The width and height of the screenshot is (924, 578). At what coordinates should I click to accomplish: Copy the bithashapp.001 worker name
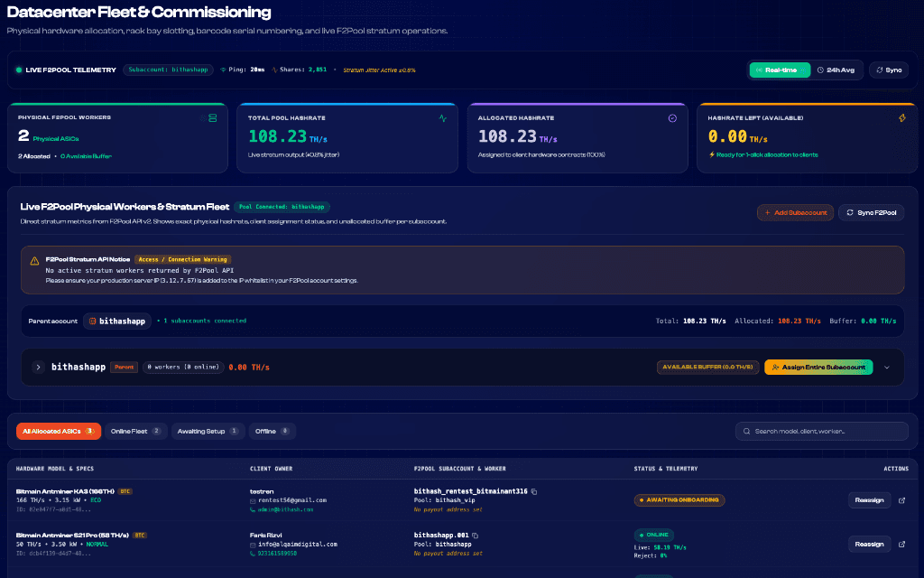475,536
